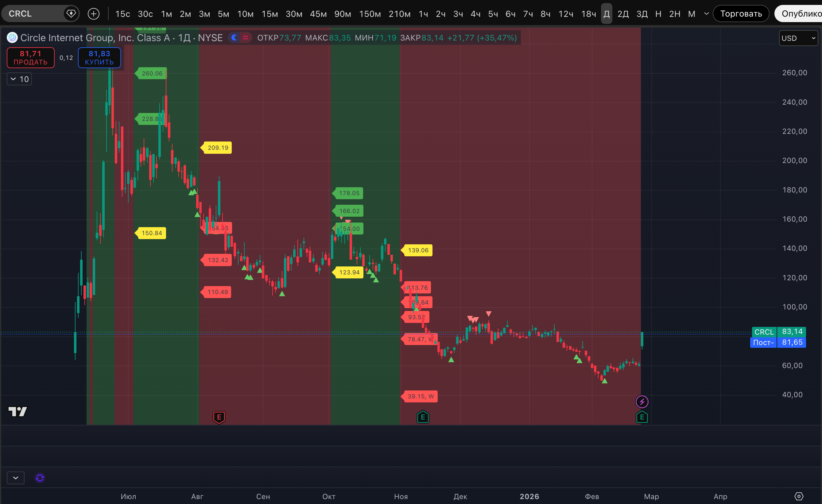The width and height of the screenshot is (822, 504).
Task: Click the purple lightning bolt event icon
Action: coord(642,401)
